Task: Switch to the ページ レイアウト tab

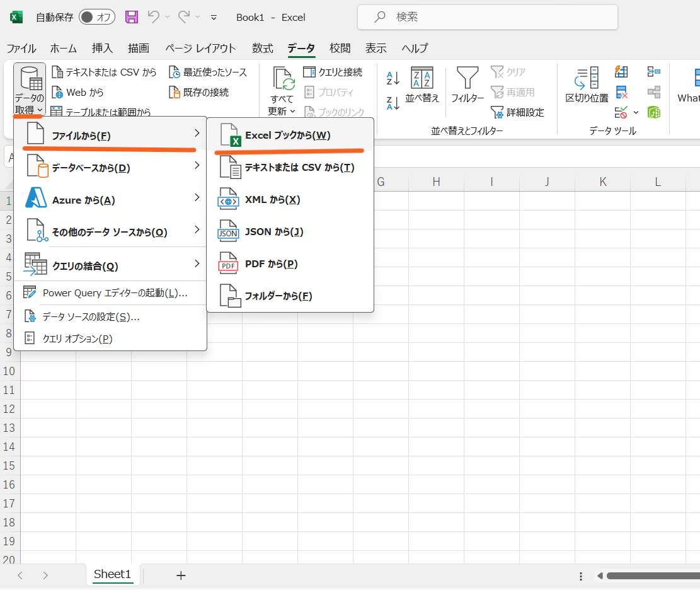Action: click(x=200, y=49)
